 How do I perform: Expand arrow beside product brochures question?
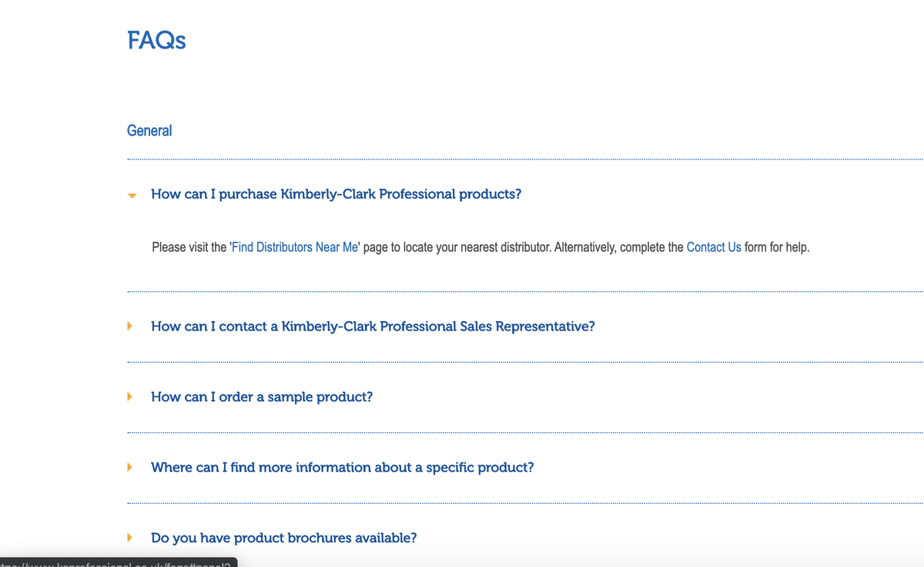click(130, 537)
